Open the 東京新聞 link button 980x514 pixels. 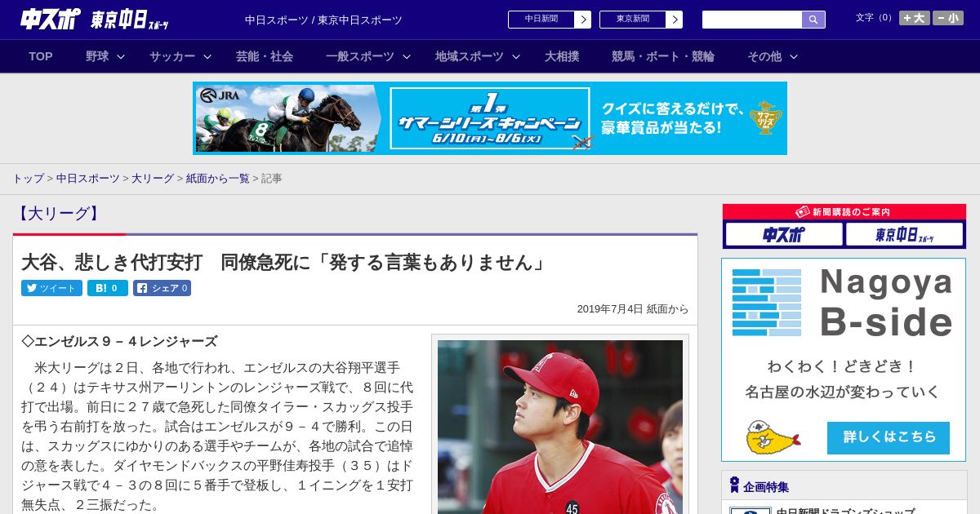pos(641,20)
